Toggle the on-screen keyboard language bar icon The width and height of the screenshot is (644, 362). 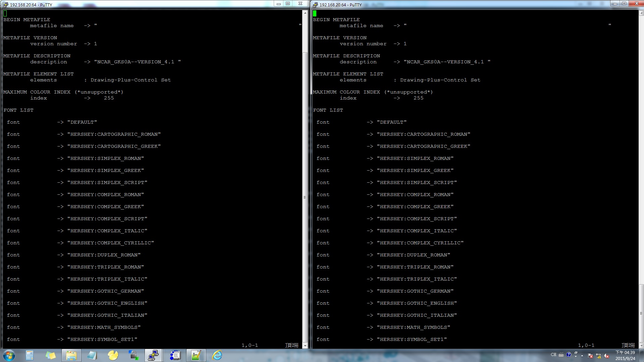pyautogui.click(x=561, y=355)
